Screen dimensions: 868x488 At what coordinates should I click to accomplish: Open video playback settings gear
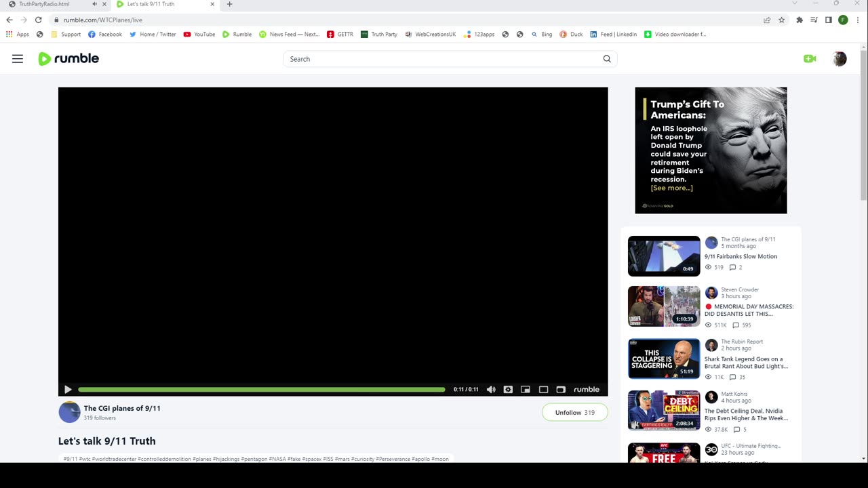508,390
